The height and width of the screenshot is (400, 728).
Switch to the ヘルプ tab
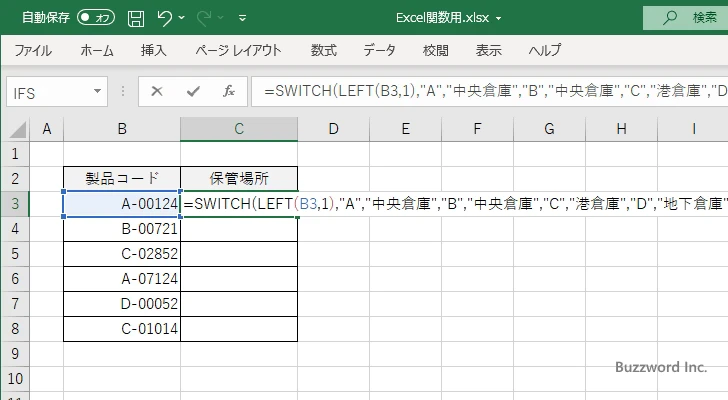(545, 50)
